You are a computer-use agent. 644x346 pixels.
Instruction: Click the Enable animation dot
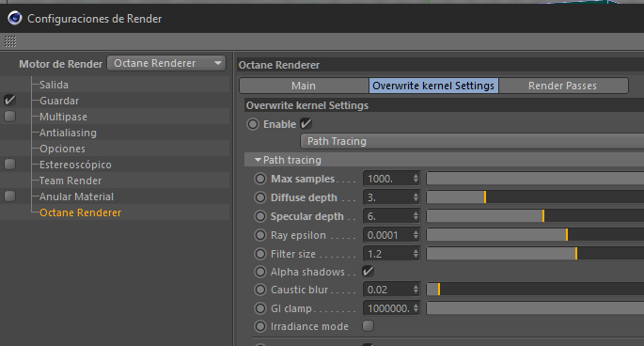[x=253, y=124]
